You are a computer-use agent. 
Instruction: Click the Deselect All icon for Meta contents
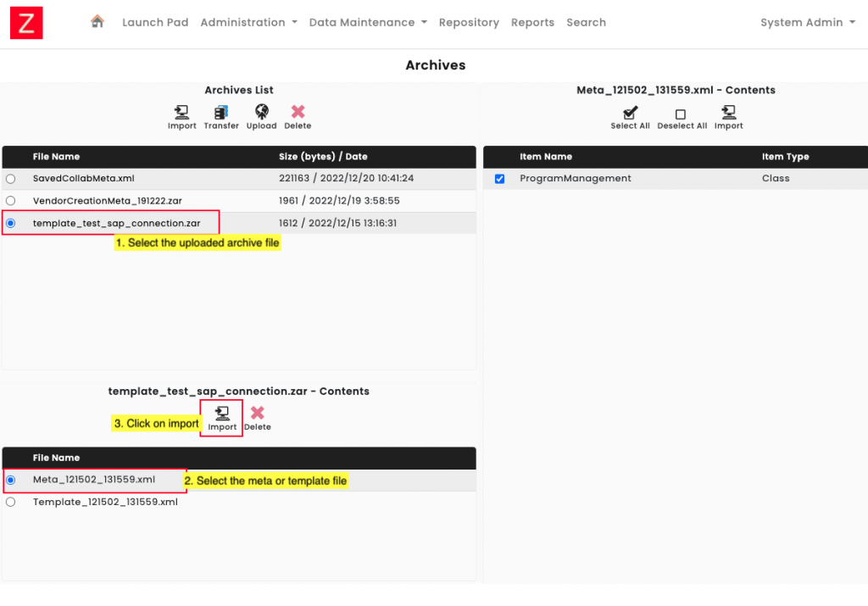(682, 116)
